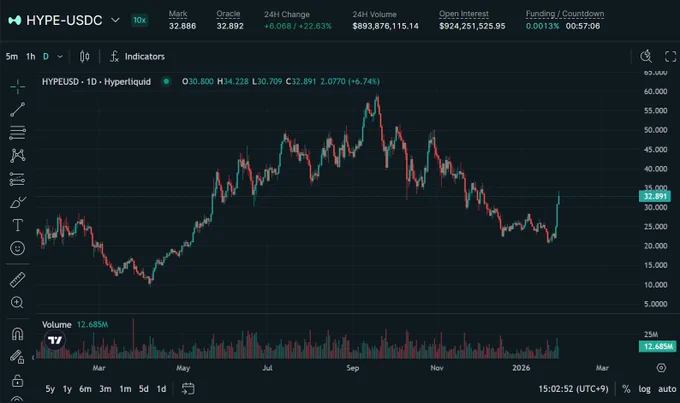This screenshot has height=403, width=680.
Task: Click the 24H Volume value $893,876,115.14
Action: click(x=386, y=26)
